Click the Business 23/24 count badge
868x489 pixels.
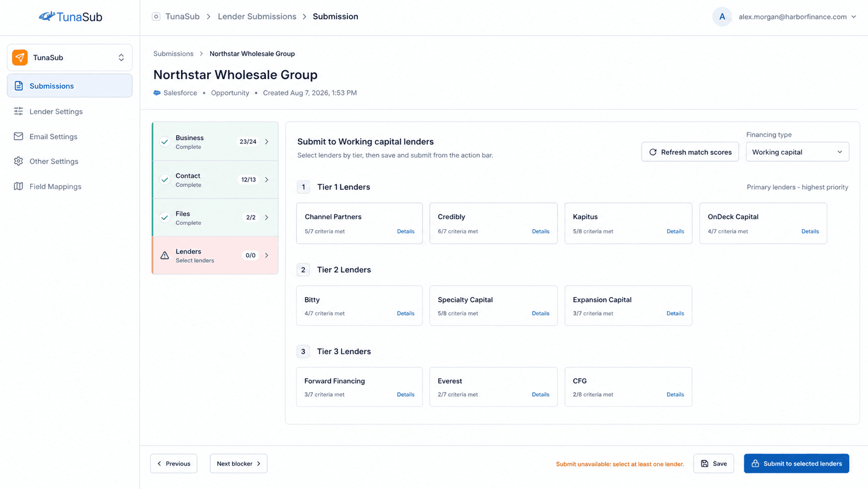248,141
